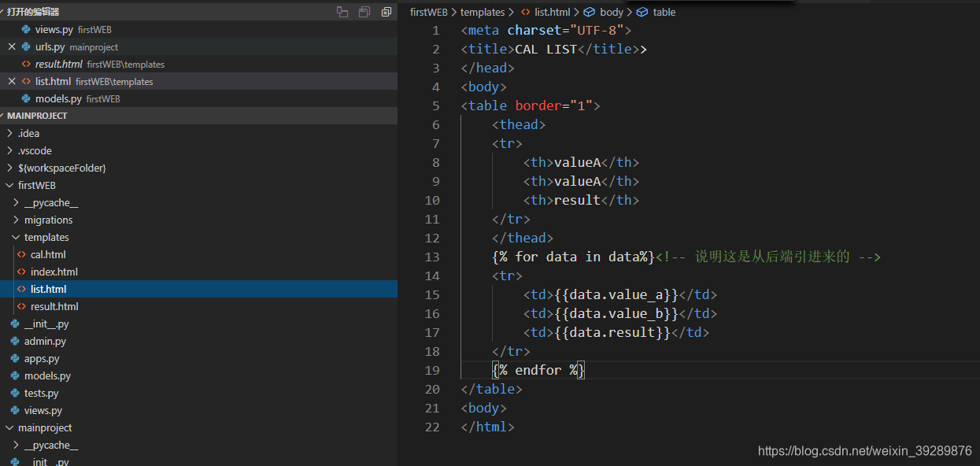The image size is (980, 466).
Task: Click the </table> closing tag
Action: (492, 389)
